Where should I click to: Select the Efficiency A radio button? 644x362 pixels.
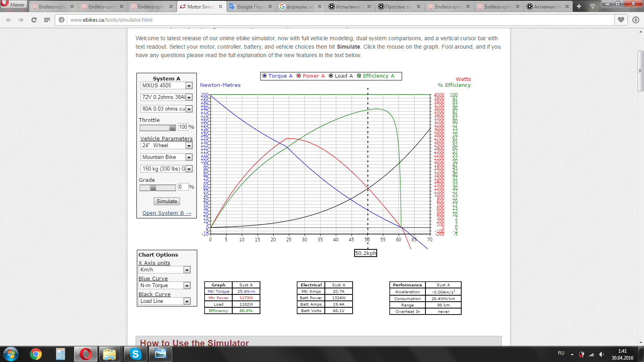click(359, 76)
